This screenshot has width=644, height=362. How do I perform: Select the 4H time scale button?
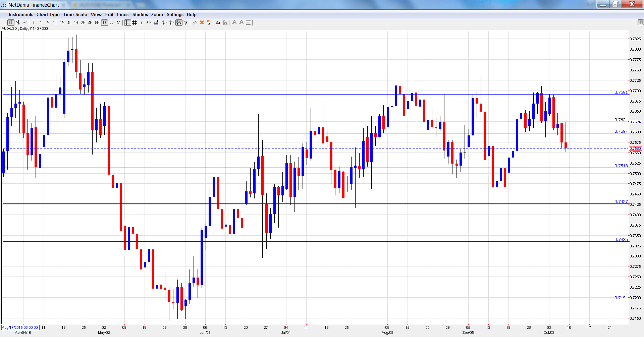tap(90, 23)
